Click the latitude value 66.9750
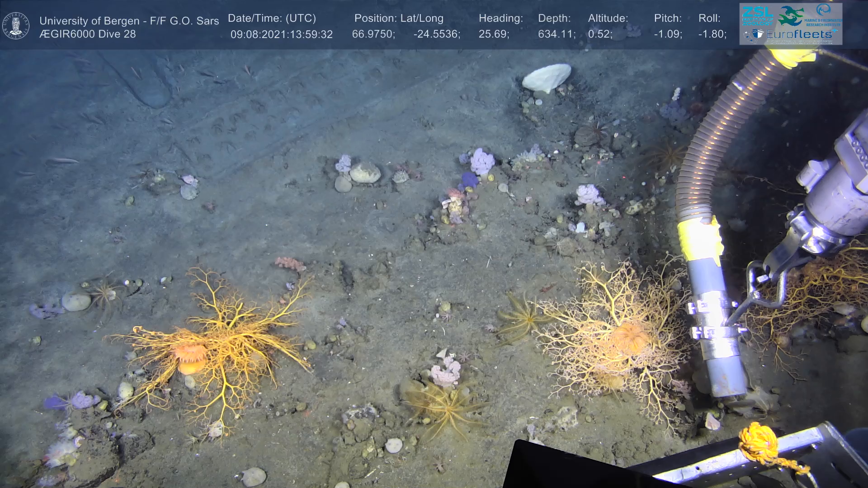The image size is (868, 488). pyautogui.click(x=373, y=34)
